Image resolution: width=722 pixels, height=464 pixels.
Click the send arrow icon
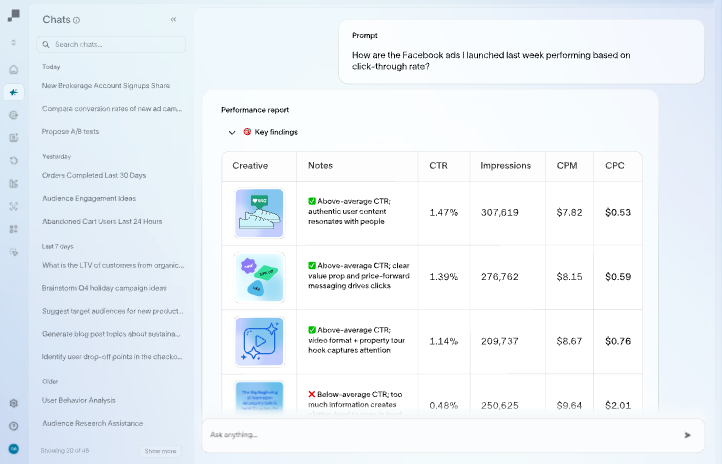687,435
